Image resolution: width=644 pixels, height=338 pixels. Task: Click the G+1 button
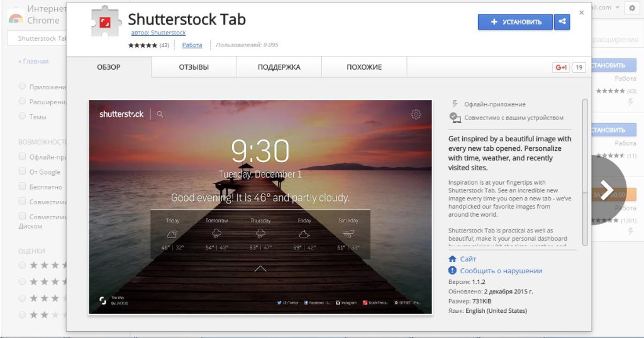coord(561,67)
